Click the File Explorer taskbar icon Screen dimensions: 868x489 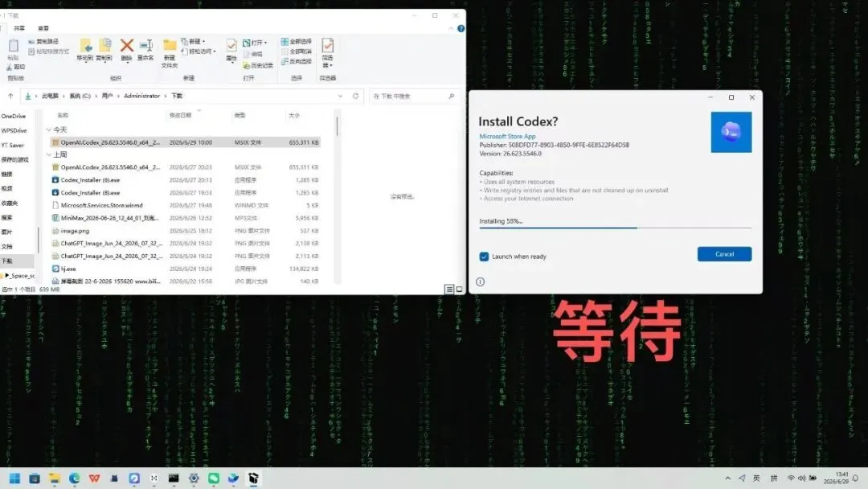coord(55,478)
